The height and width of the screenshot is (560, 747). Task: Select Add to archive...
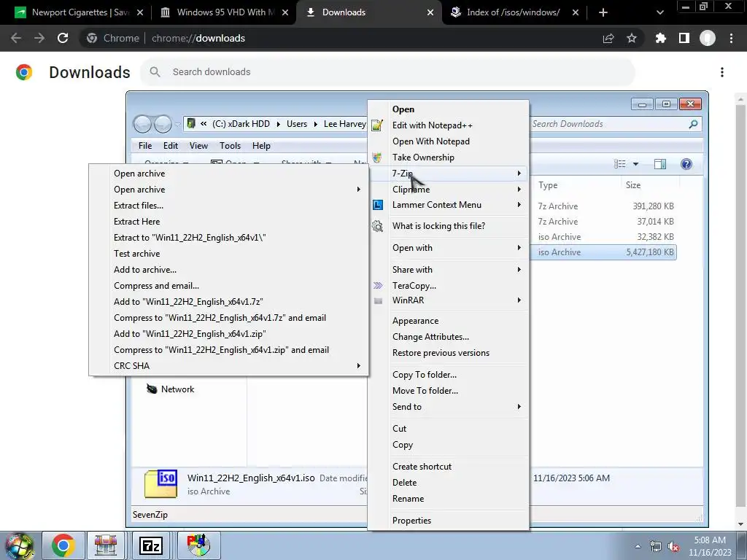click(145, 270)
